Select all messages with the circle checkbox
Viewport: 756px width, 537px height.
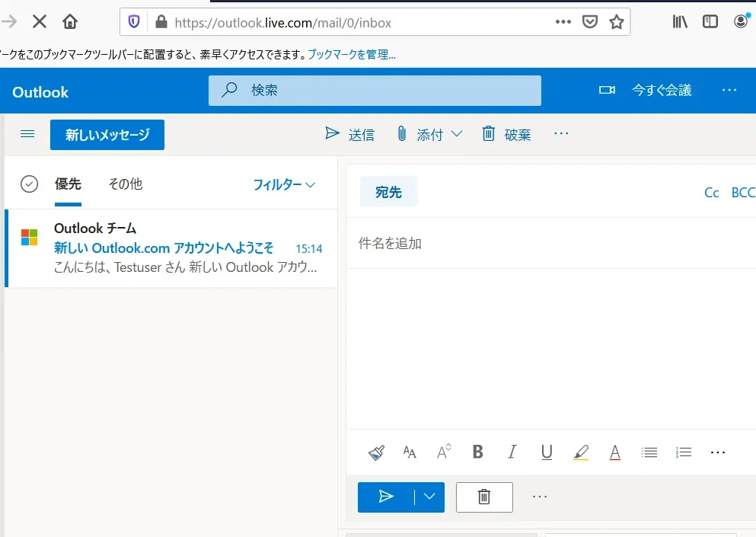click(30, 184)
